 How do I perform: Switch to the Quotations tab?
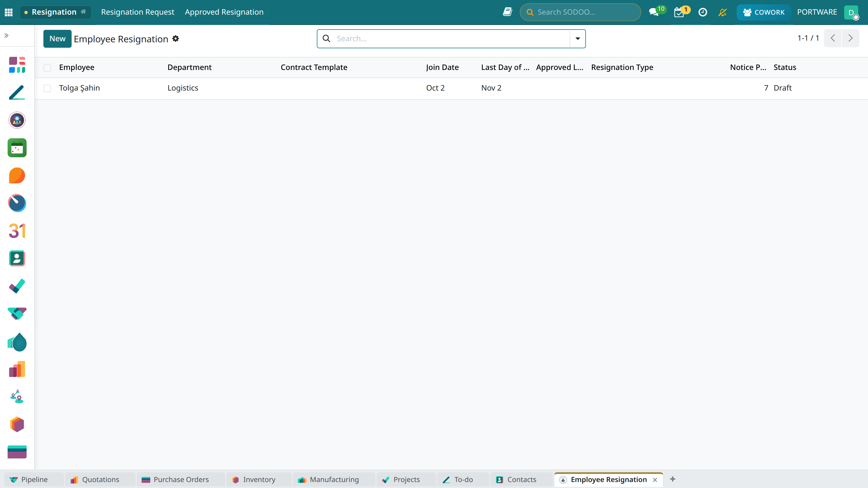pyautogui.click(x=100, y=480)
